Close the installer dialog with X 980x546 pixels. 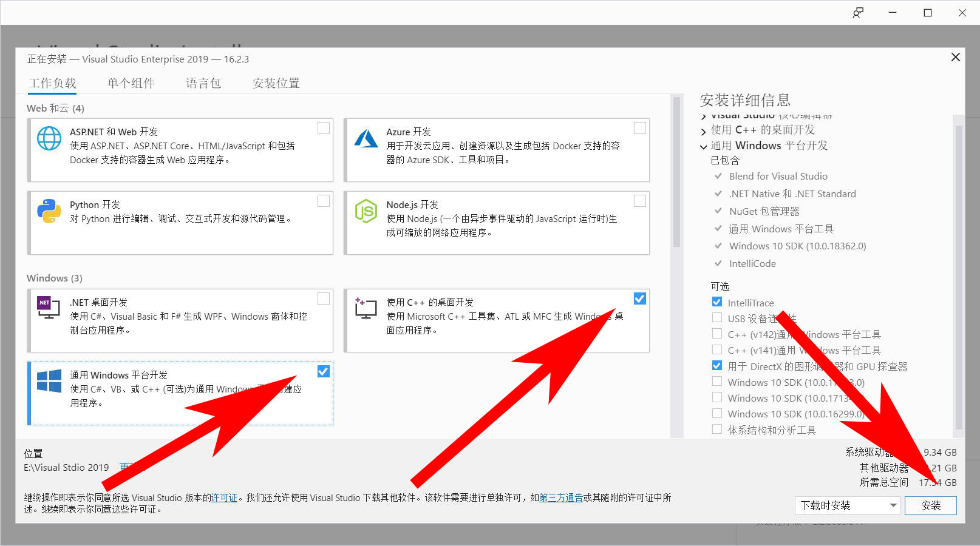click(955, 57)
